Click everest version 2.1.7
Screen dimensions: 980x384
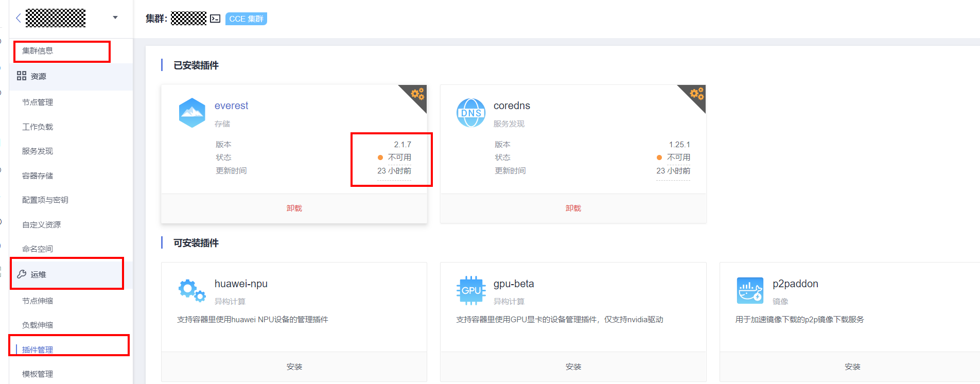pos(402,145)
